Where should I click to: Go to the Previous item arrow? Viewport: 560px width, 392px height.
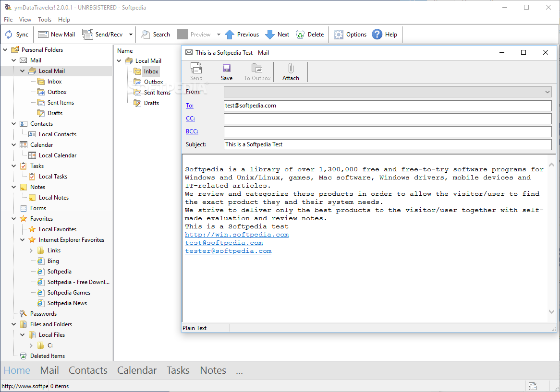(x=230, y=35)
